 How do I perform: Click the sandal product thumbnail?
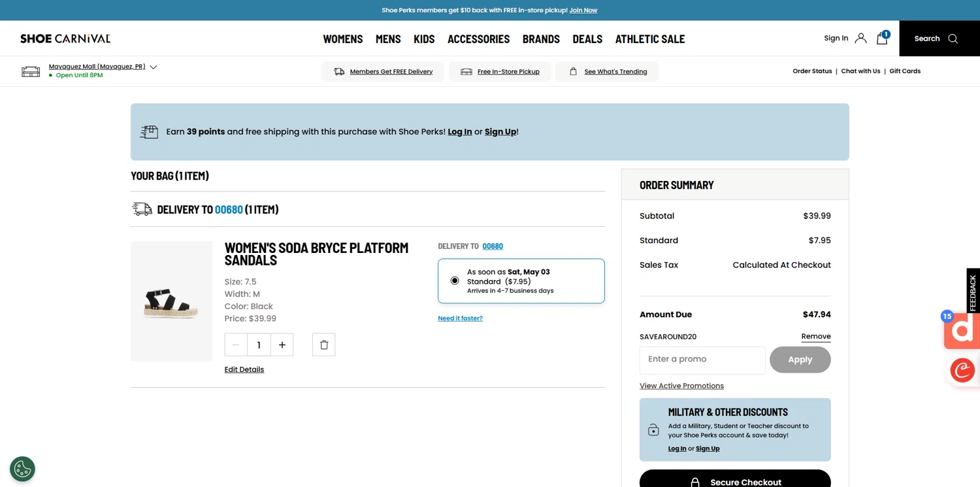coord(171,301)
